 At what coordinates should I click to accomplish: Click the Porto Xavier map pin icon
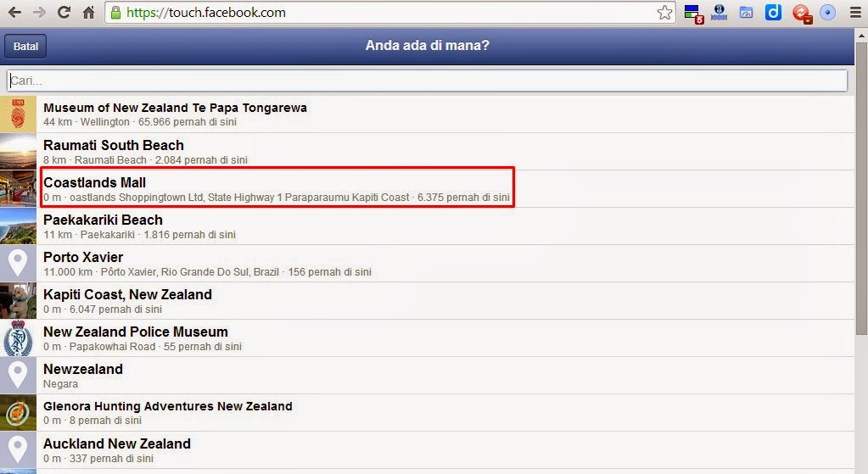point(18,263)
